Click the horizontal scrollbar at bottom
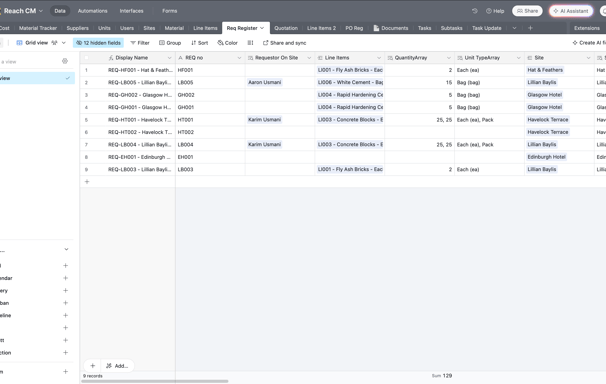This screenshot has height=384, width=606. (x=155, y=381)
